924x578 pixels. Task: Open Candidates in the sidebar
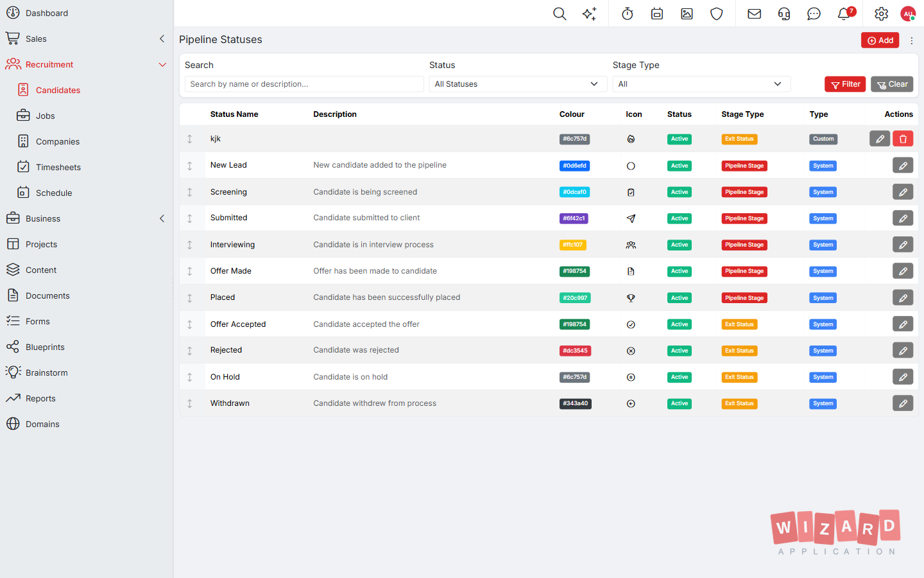tap(58, 90)
